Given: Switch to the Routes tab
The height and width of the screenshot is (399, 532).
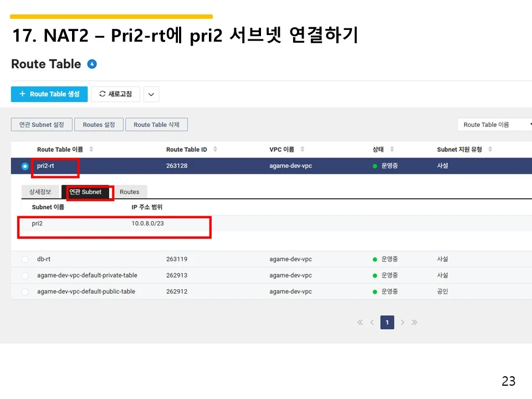Looking at the screenshot, I should click(x=130, y=192).
